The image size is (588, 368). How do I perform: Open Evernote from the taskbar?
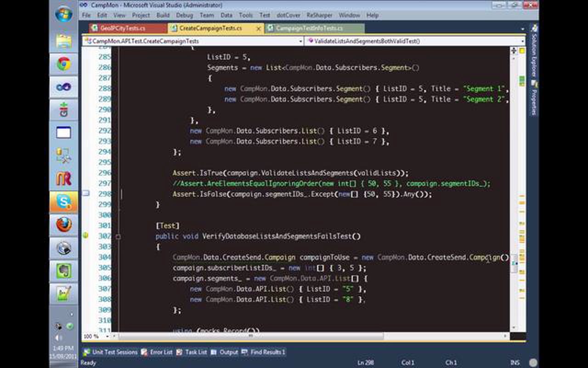tap(63, 271)
